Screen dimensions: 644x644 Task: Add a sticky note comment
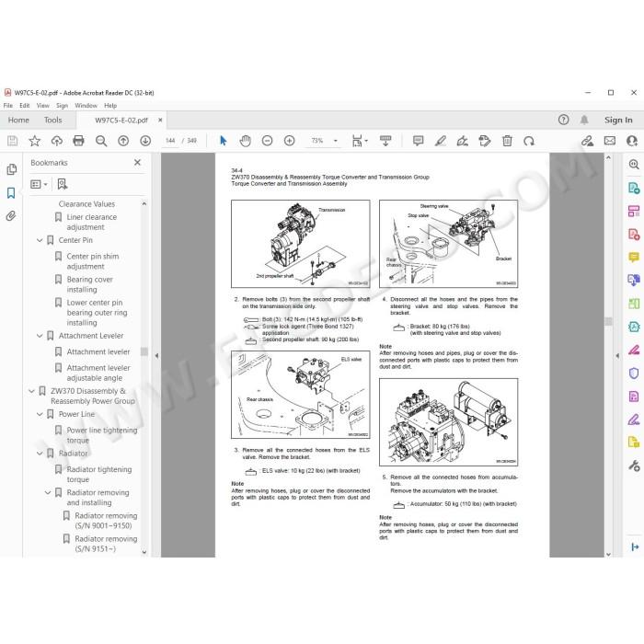tap(418, 141)
